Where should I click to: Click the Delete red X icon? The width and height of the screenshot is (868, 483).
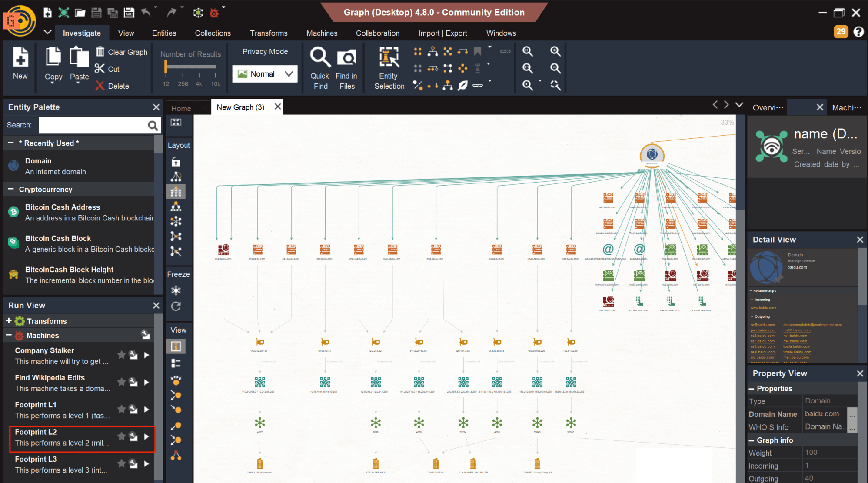[100, 86]
